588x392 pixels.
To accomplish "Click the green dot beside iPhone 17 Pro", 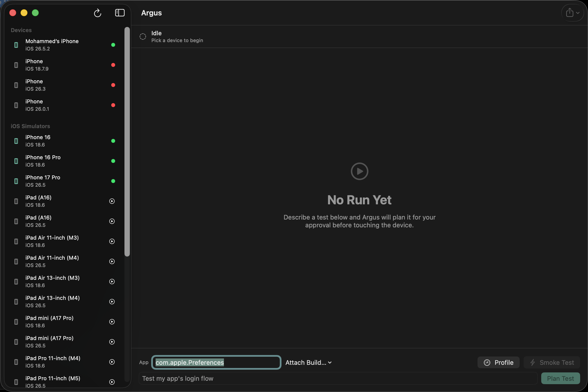I will [x=113, y=181].
